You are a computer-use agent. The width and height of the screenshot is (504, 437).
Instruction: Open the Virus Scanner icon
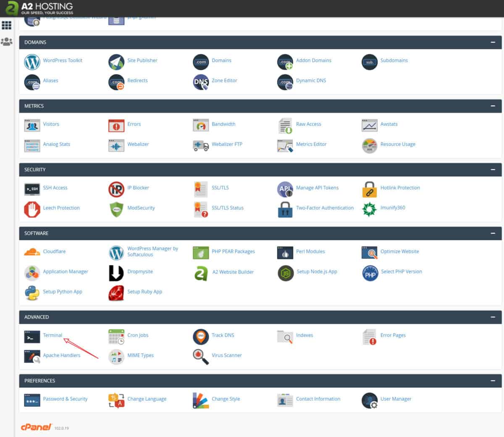(x=201, y=356)
